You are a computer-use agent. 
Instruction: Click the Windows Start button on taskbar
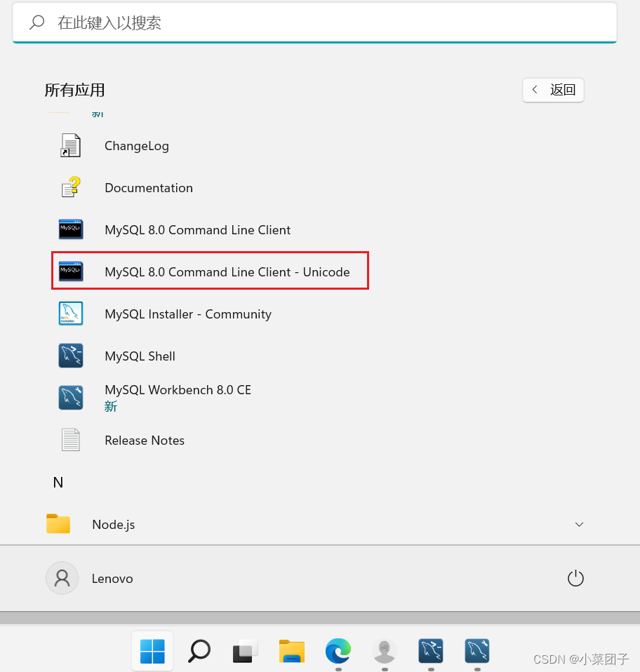tap(152, 651)
